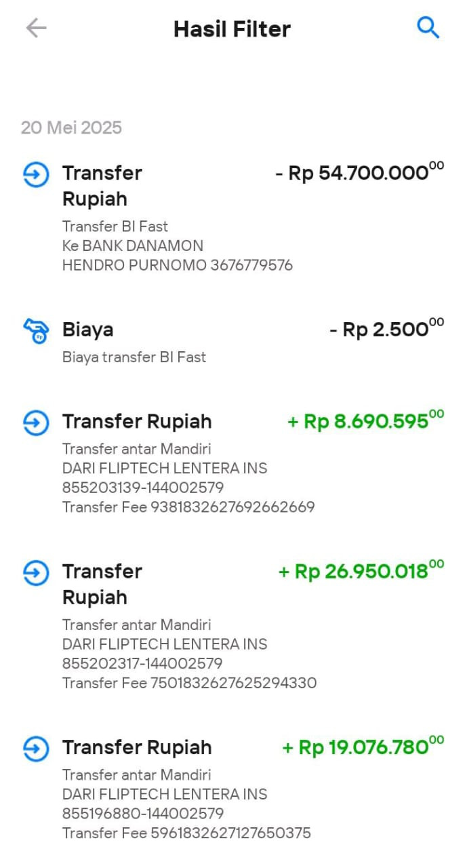The image size is (465, 868).
Task: Tap transfer icon beside Rp 19.076.780 entry
Action: (x=36, y=749)
